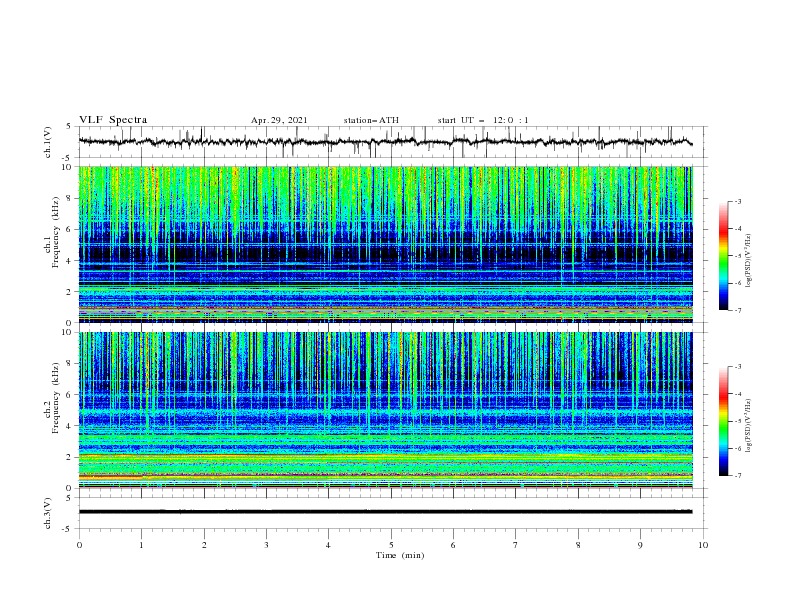792x612 pixels.
Task: Click the "Time (min)" x-axis label
Action: 400,555
